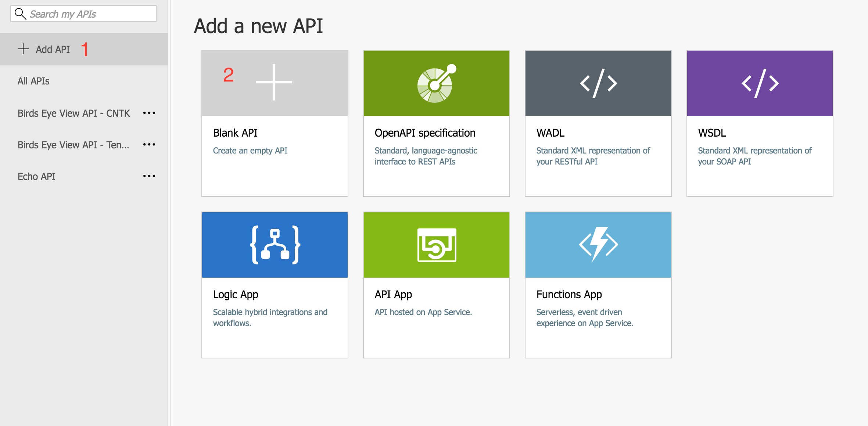Click the search magnifier icon
868x426 pixels.
pos(20,14)
